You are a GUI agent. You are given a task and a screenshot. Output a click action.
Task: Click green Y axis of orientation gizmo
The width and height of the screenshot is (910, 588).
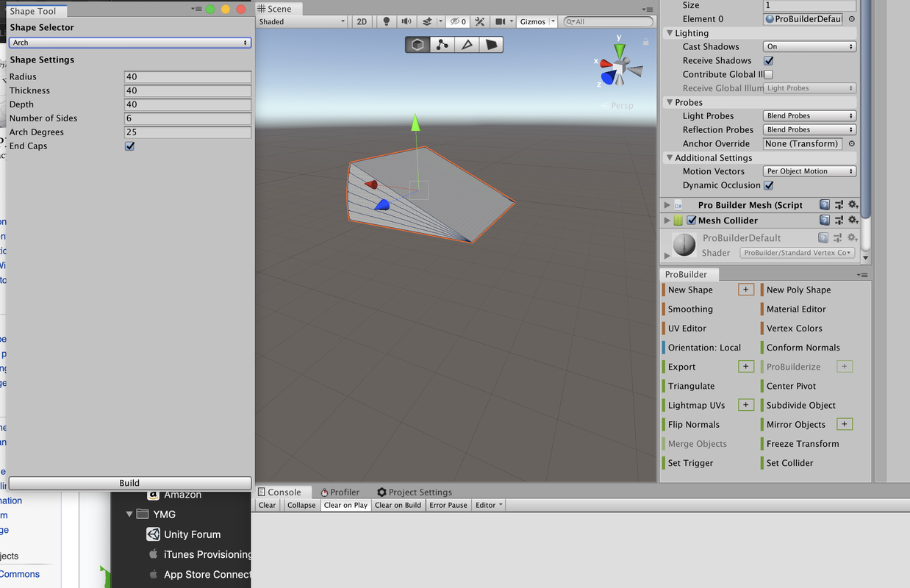pyautogui.click(x=620, y=51)
